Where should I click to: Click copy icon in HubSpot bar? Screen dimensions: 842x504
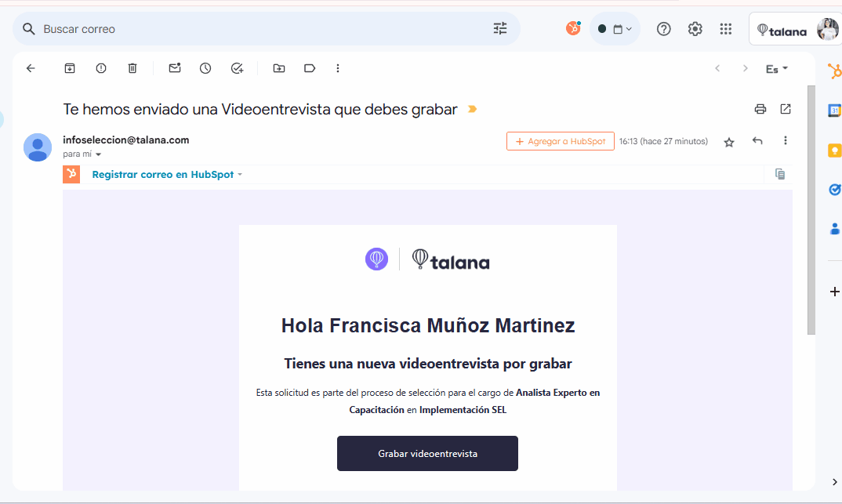click(780, 174)
